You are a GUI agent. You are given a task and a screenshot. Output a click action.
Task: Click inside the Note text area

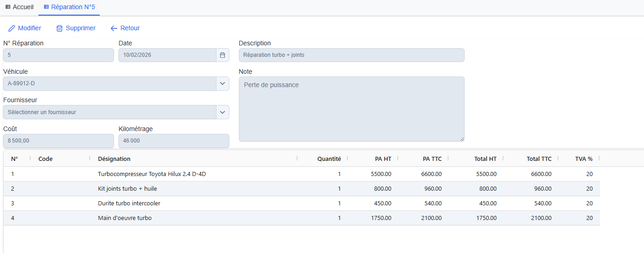click(351, 109)
